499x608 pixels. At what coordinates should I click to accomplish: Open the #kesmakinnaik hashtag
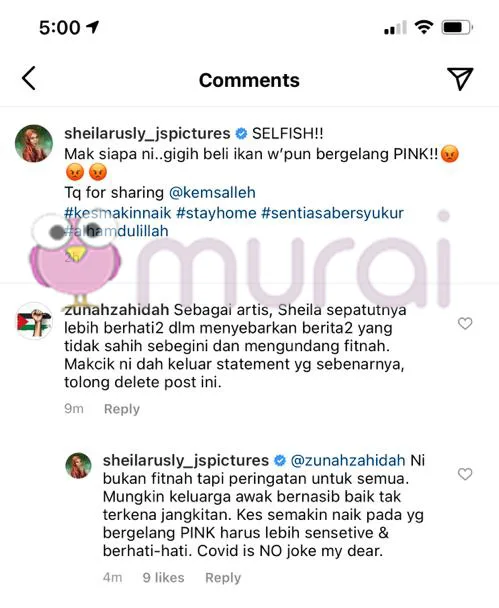[117, 213]
